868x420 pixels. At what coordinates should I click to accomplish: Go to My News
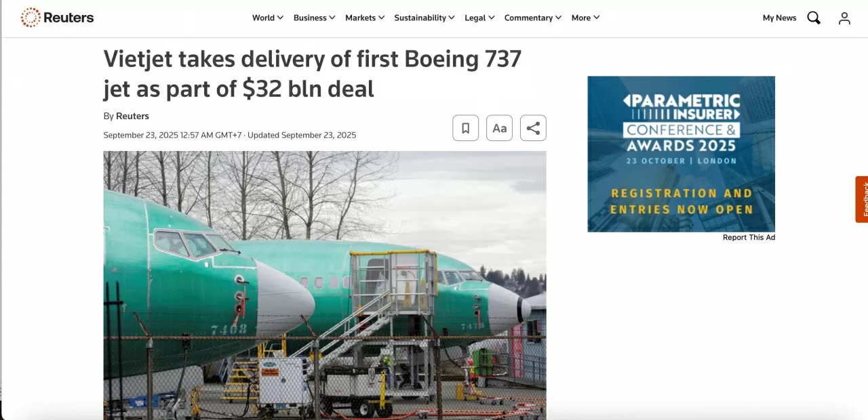[x=779, y=18]
